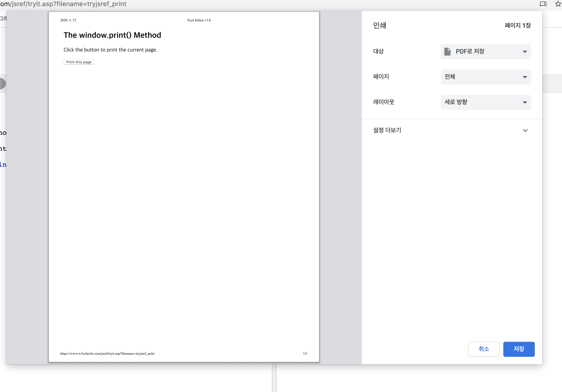Expand the 설정 더보기 section
The width and height of the screenshot is (562, 392).
pyautogui.click(x=387, y=130)
